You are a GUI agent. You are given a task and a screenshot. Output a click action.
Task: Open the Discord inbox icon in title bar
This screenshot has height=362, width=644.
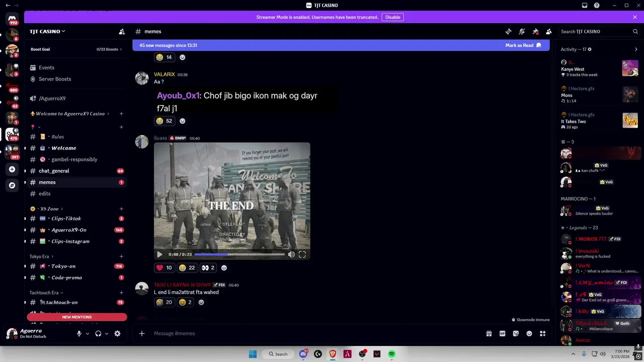click(x=585, y=5)
